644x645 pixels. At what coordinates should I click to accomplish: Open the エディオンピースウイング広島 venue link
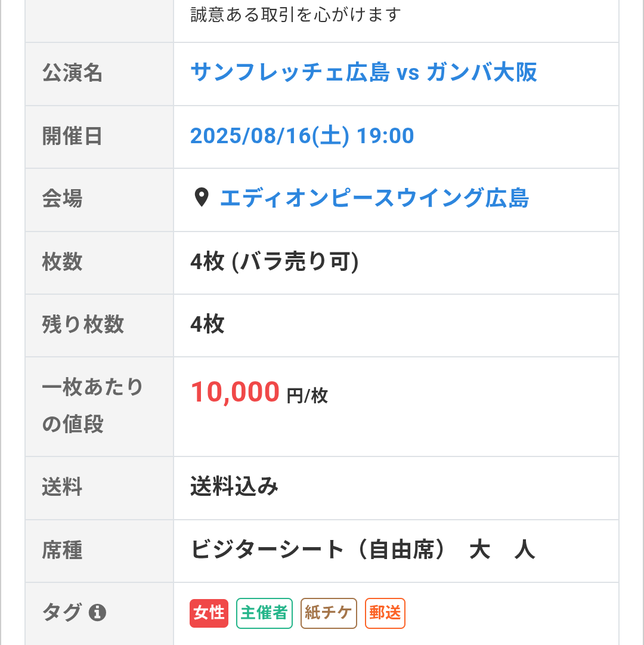click(374, 198)
